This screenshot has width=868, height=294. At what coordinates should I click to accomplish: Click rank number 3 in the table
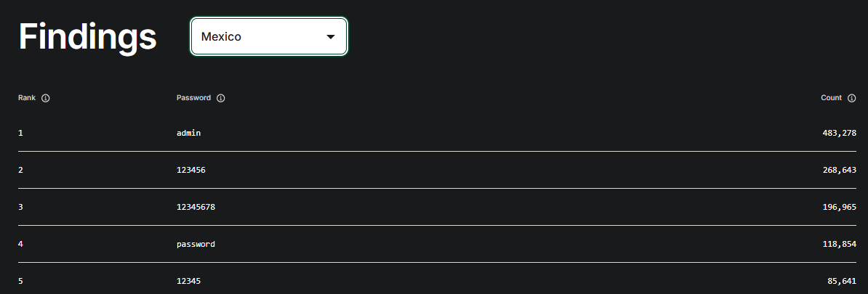tap(21, 208)
